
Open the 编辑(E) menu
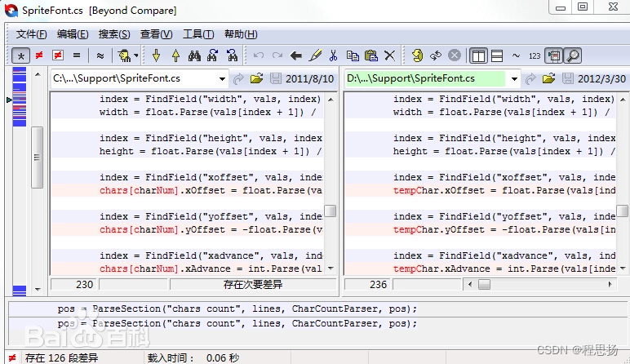coord(73,34)
